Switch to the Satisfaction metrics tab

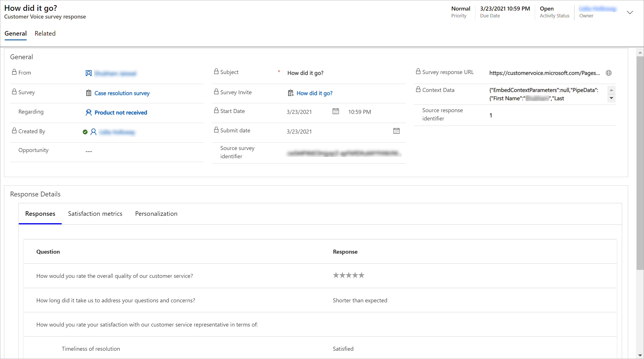pos(95,214)
